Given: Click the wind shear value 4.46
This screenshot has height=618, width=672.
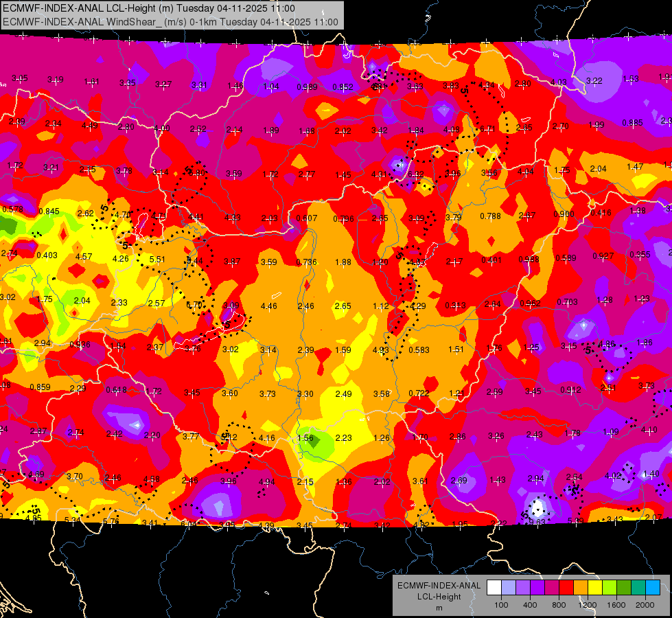Looking at the screenshot, I should click(x=268, y=306).
